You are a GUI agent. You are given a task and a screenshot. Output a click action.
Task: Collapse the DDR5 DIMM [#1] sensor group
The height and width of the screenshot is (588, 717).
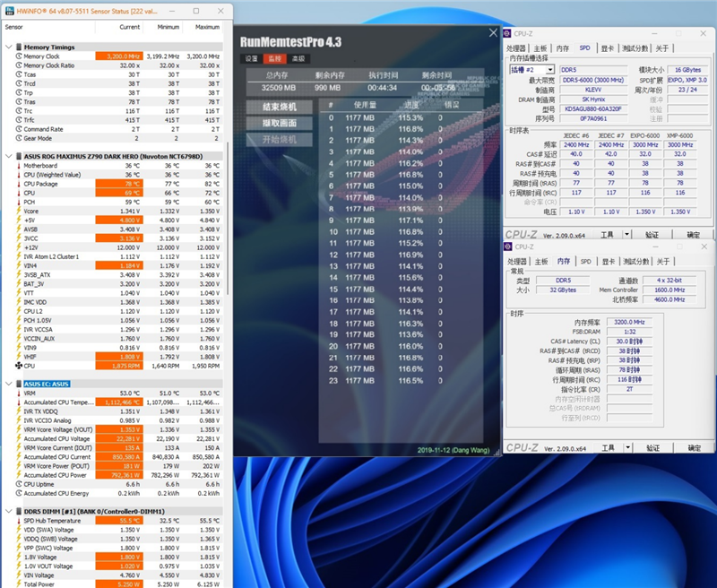9,511
